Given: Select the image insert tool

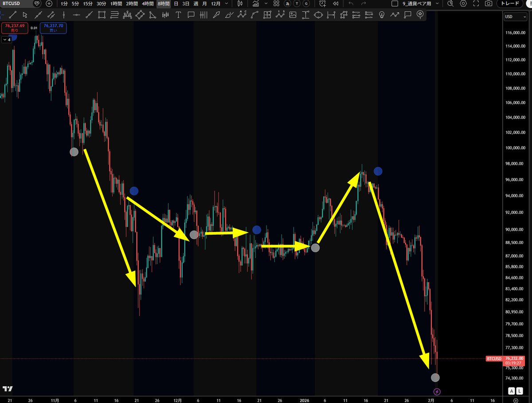Looking at the screenshot, I should point(293,15).
